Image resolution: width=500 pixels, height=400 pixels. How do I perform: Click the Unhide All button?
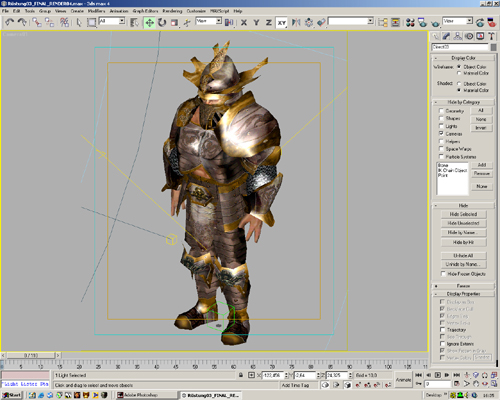(x=463, y=256)
